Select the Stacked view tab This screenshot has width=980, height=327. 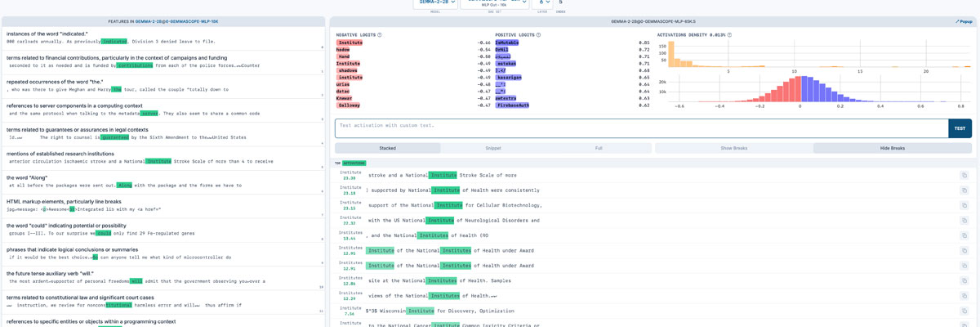click(x=387, y=148)
